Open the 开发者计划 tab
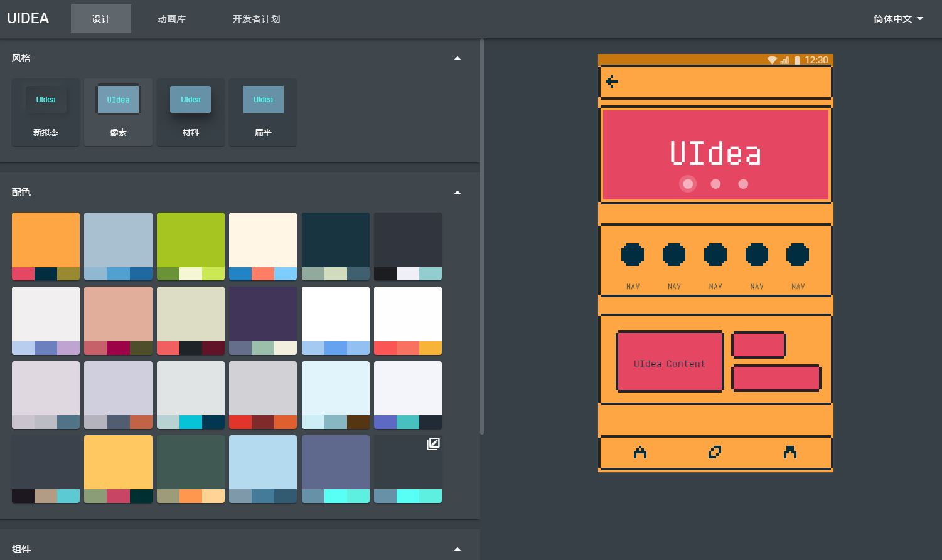The width and height of the screenshot is (942, 560). [x=256, y=18]
